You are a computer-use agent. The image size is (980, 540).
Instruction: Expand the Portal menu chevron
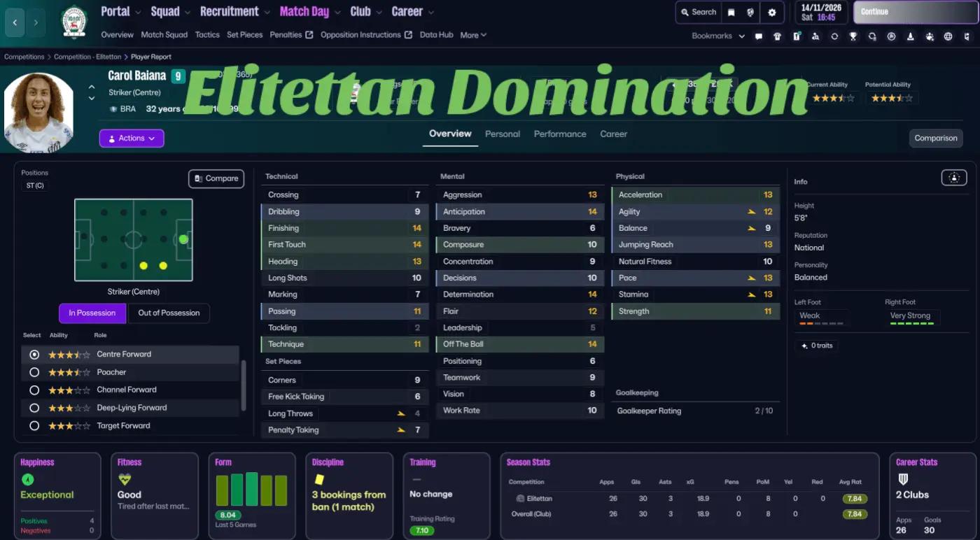click(x=138, y=13)
